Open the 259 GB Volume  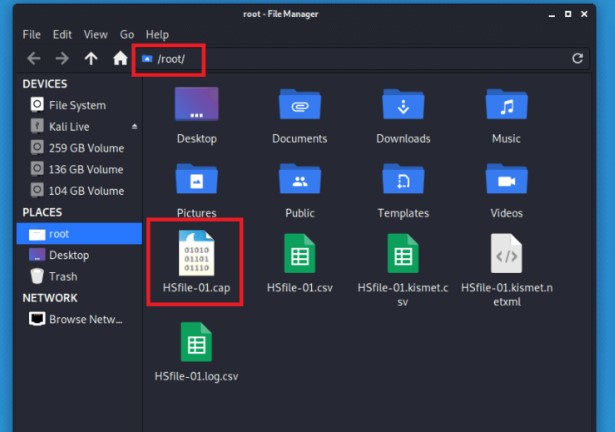coord(79,148)
